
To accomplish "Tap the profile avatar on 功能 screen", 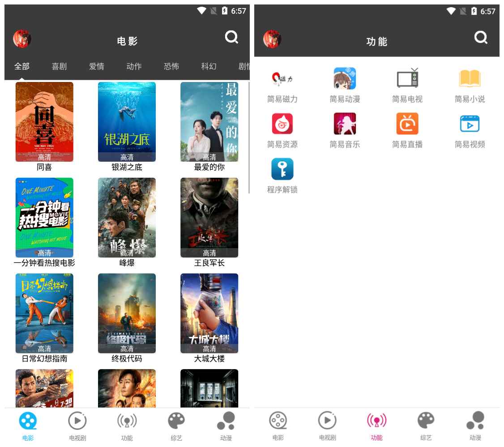I will coord(272,39).
